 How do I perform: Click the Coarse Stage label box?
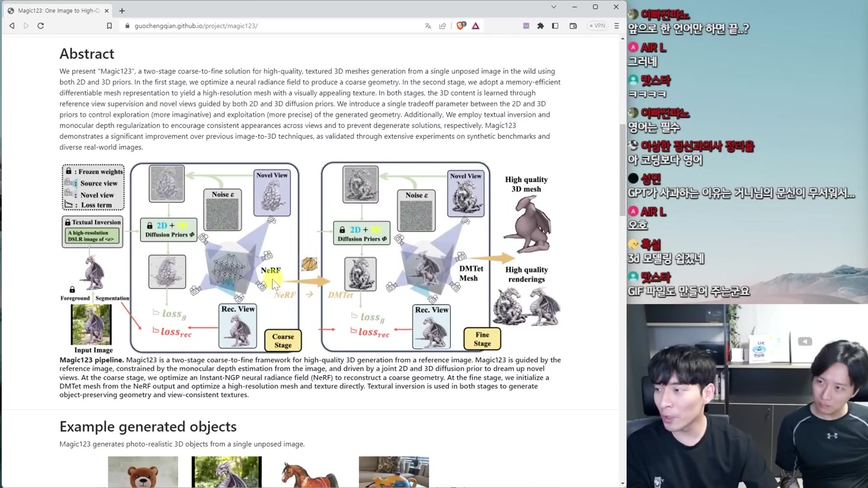(283, 340)
